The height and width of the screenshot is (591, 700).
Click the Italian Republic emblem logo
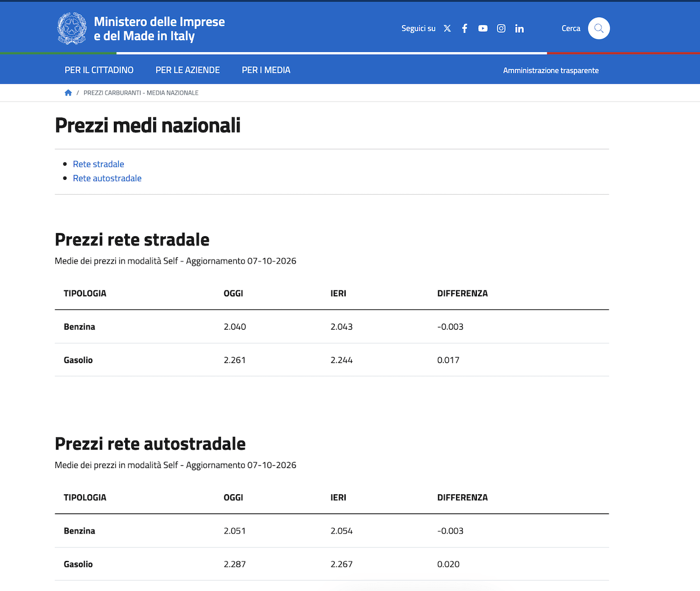click(72, 28)
